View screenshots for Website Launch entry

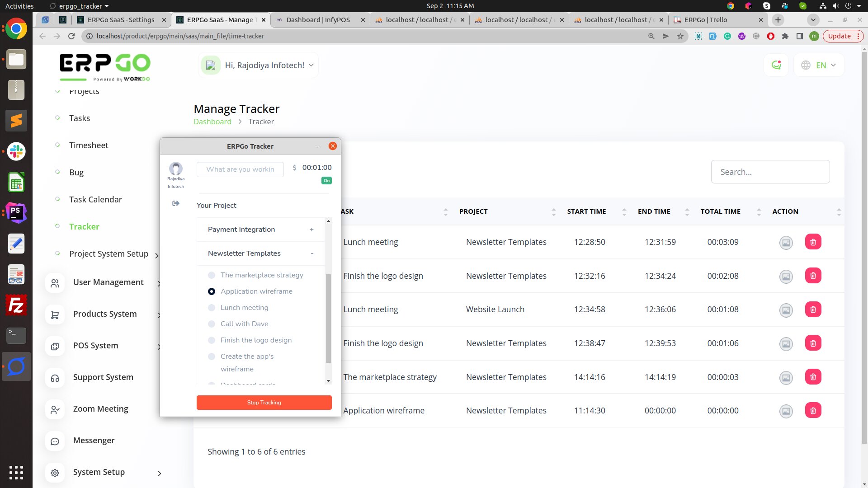tap(786, 310)
